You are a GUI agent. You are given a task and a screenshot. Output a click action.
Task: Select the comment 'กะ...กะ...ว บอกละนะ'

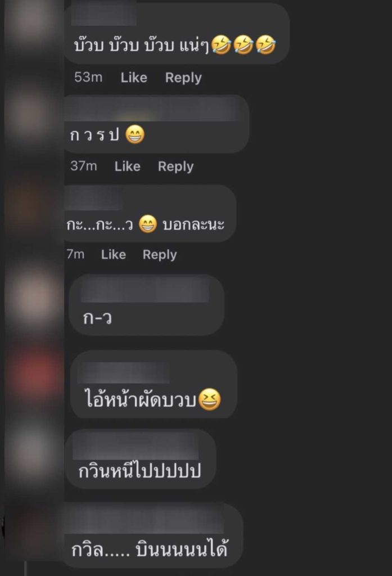pyautogui.click(x=150, y=213)
